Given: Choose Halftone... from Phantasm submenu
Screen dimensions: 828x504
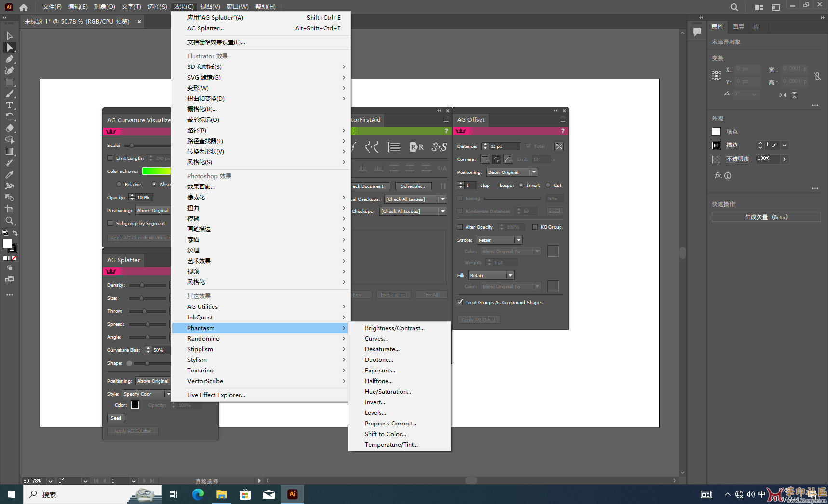Looking at the screenshot, I should [x=400, y=381].
